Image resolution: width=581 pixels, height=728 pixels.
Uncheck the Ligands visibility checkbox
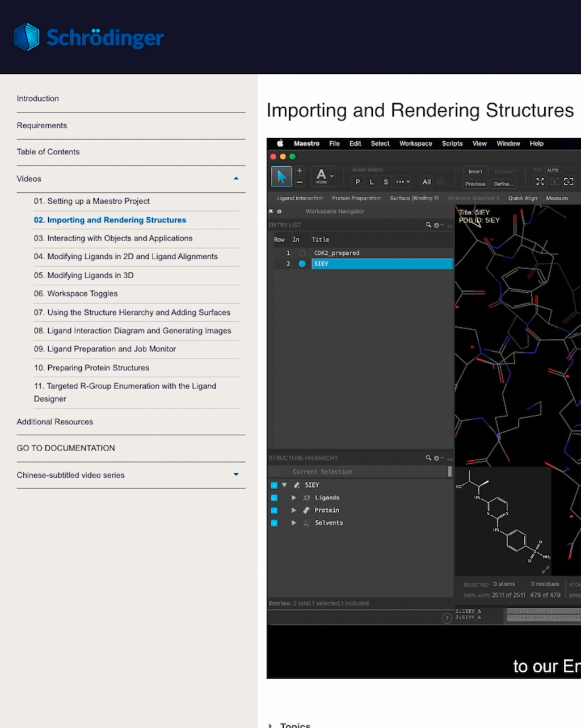click(x=274, y=498)
